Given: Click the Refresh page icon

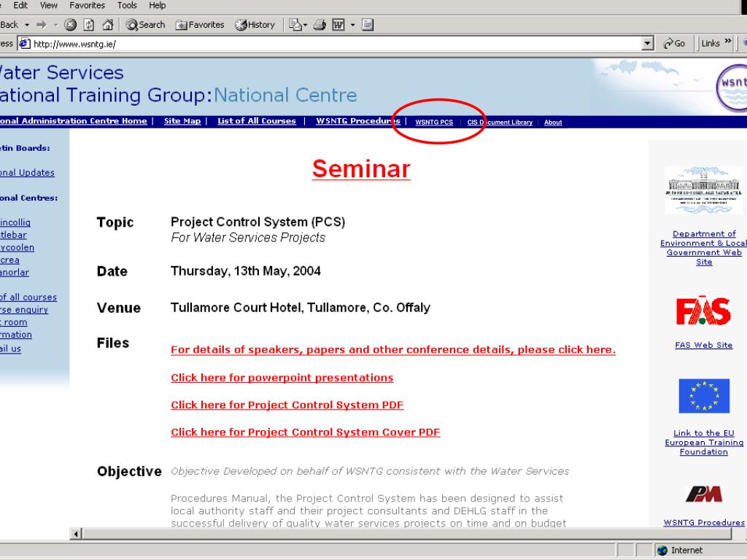Looking at the screenshot, I should tap(88, 25).
